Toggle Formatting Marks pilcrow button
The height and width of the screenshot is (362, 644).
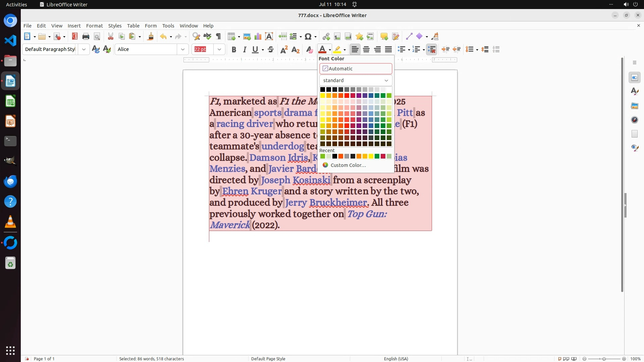click(x=218, y=37)
